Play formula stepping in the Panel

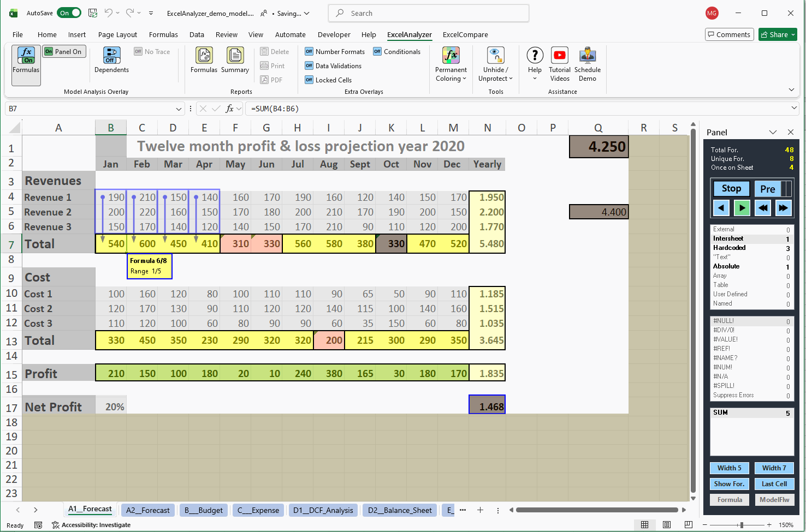click(x=742, y=207)
